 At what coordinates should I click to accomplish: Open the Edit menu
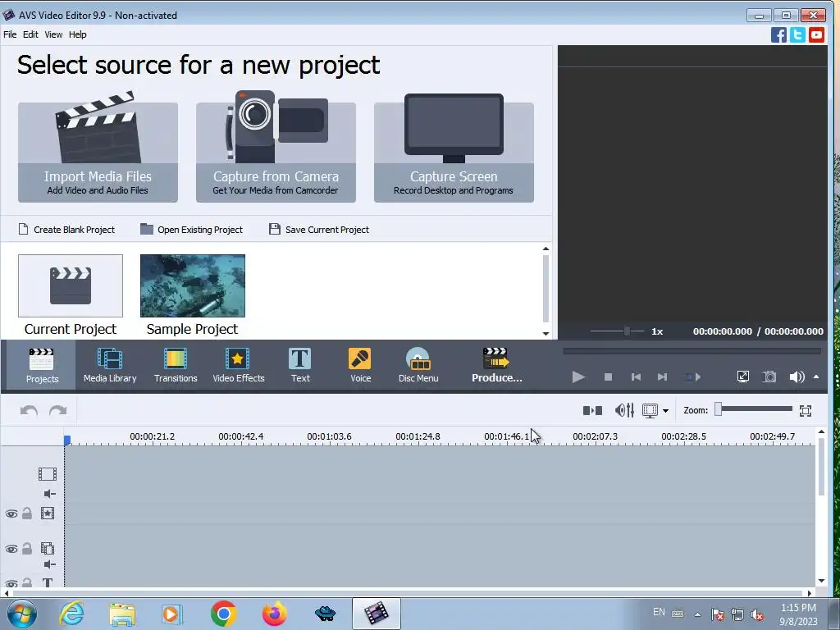pos(30,34)
